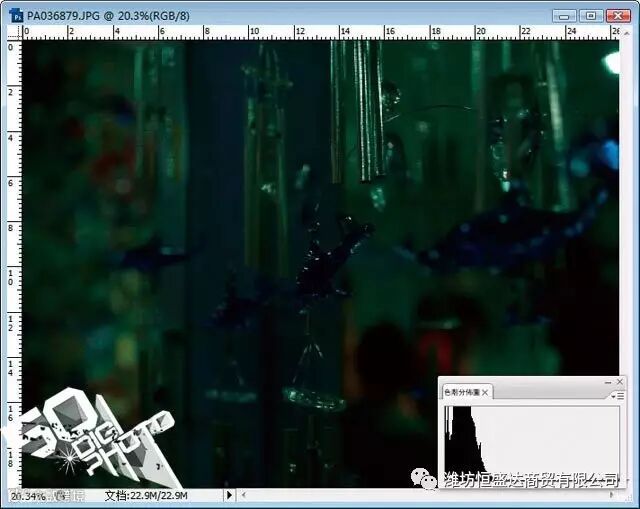The height and width of the screenshot is (509, 640).
Task: Open the status bar info arrow menu
Action: [x=229, y=495]
